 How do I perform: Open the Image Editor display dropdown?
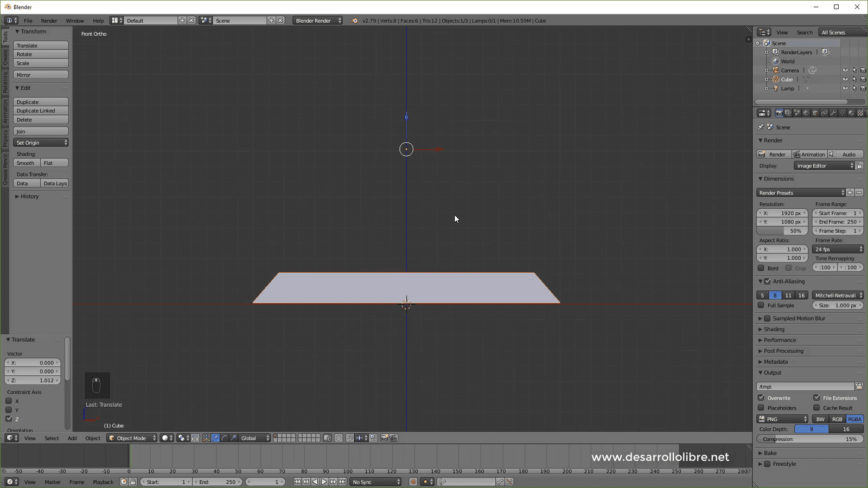point(824,166)
